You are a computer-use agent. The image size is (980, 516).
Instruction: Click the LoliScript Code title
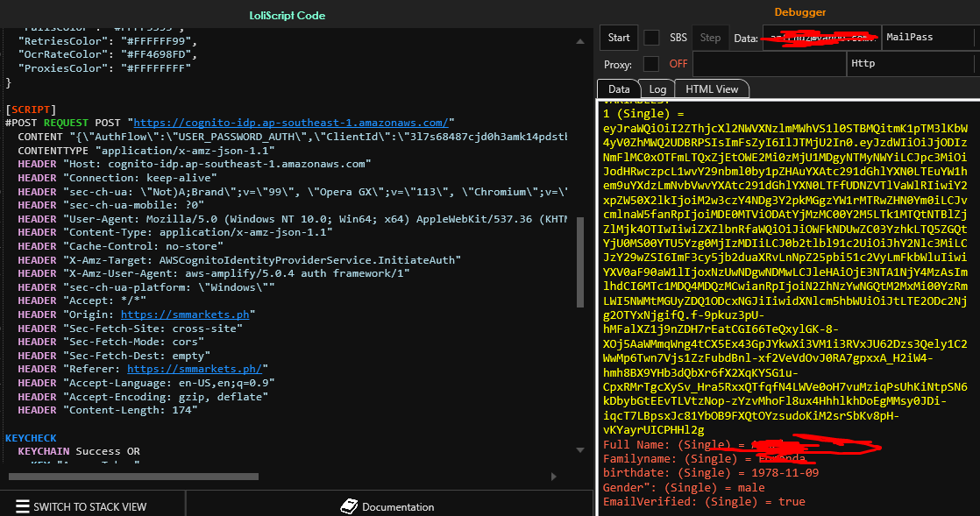[287, 16]
